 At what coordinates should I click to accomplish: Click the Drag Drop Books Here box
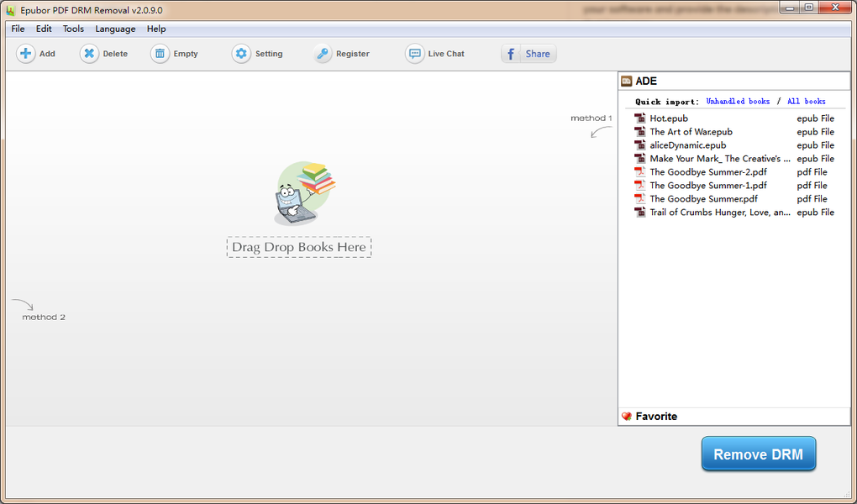[x=299, y=247]
